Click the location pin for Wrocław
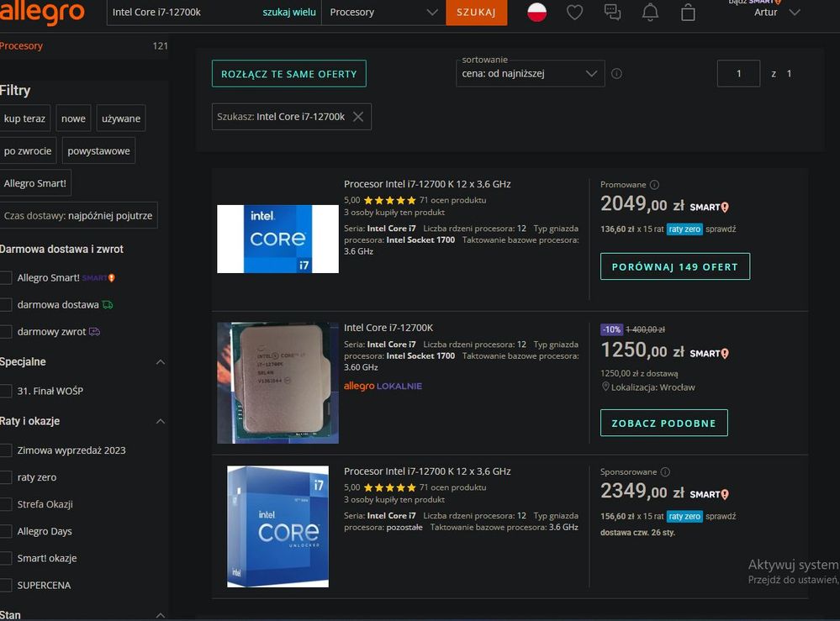840x621 pixels. [x=605, y=387]
